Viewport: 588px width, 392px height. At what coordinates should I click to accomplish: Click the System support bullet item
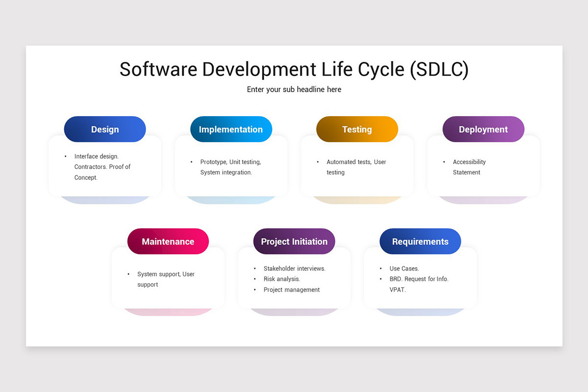[x=166, y=274]
